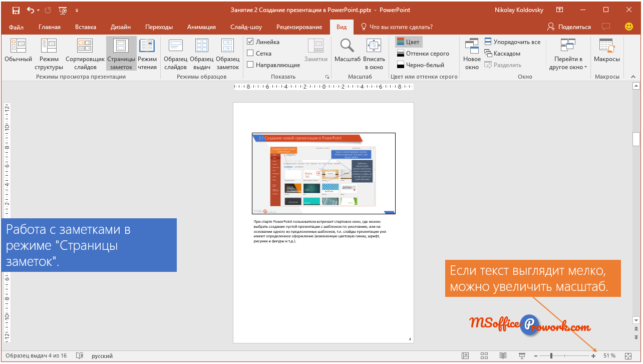Uncheck the Линейка ruler checkbox
Screen dimensions: 643x364
tap(250, 42)
